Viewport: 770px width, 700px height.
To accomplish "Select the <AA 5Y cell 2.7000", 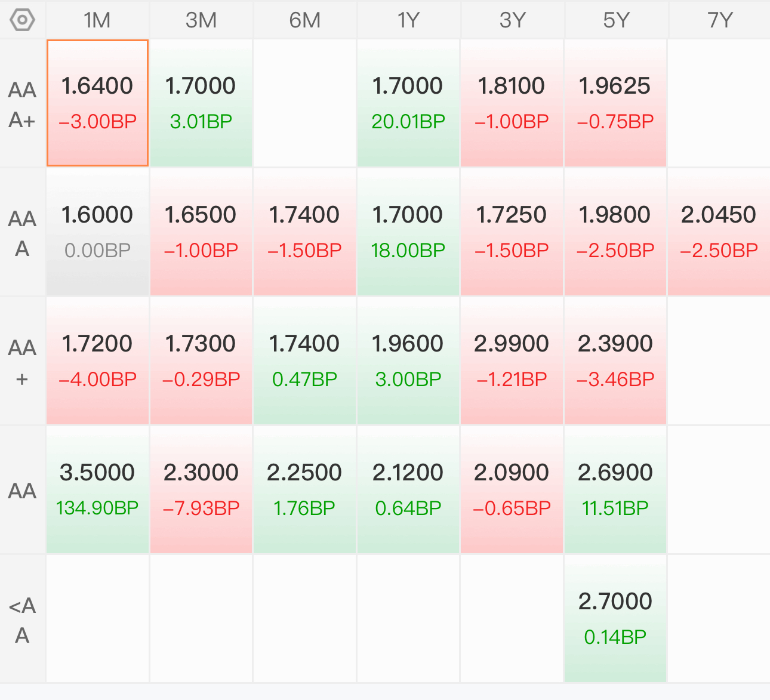I will [x=615, y=619].
